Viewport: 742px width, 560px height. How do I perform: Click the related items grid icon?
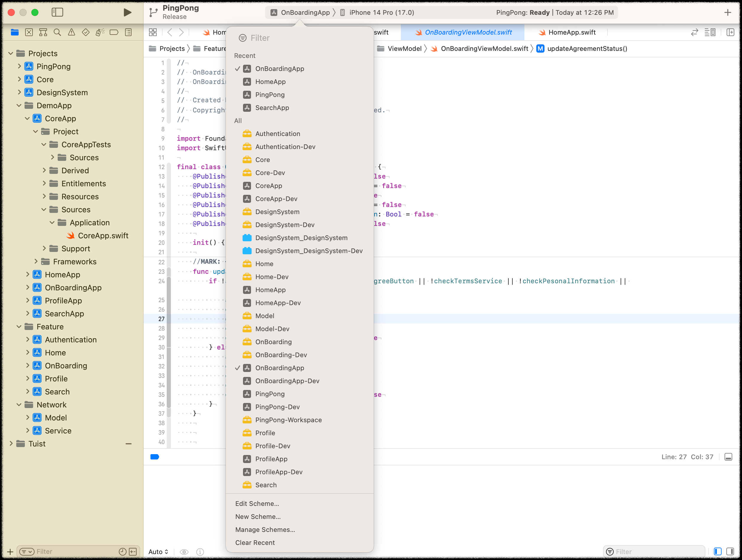click(153, 32)
